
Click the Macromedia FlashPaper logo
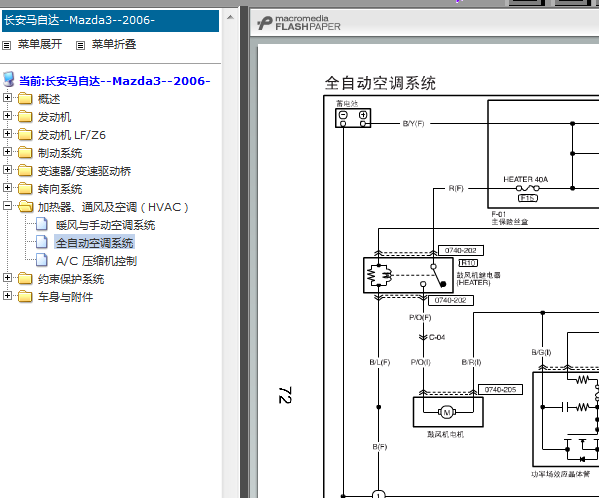click(298, 23)
